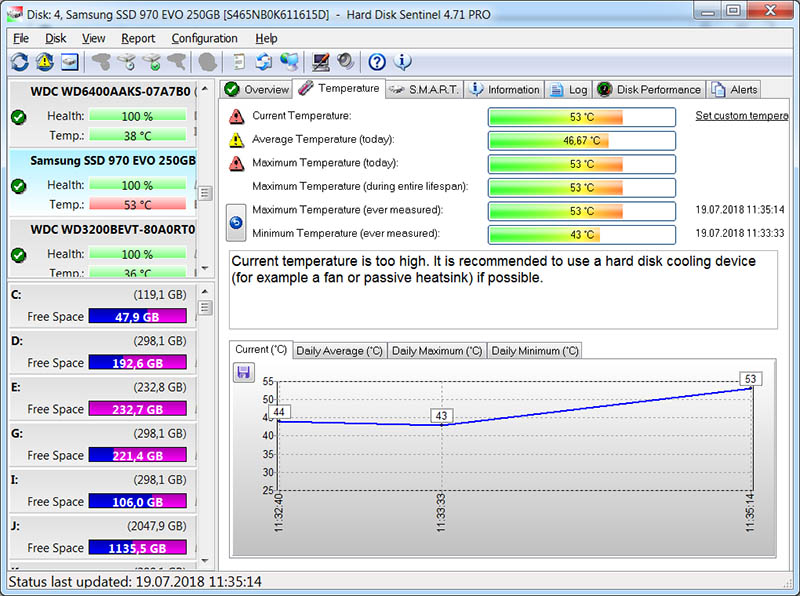Viewport: 800px width, 596px height.
Task: Click the gray blob toolbar icon
Action: pos(208,62)
